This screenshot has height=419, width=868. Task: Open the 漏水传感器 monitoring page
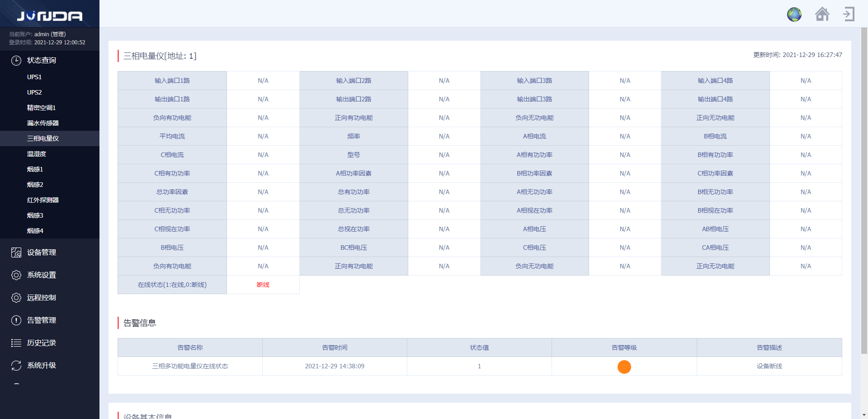click(41, 123)
